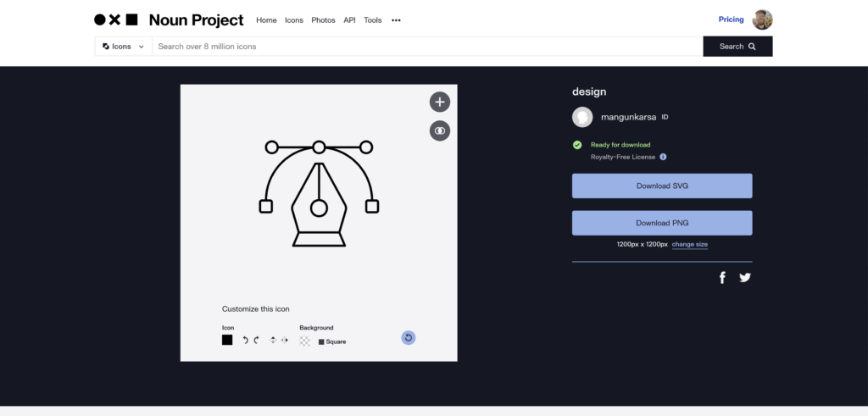The image size is (868, 416).
Task: Click the plus button on the icon preview
Action: click(439, 103)
